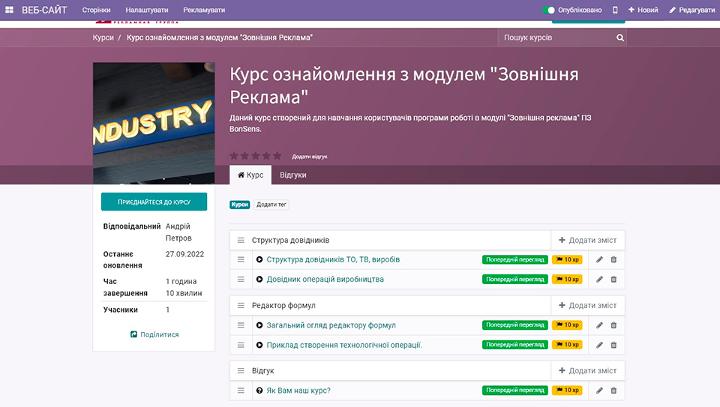Toggle the Опубліковано publish switch

coord(549,10)
